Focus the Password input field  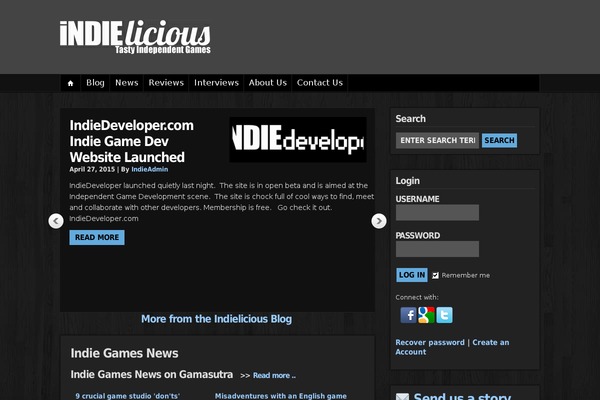pos(437,249)
